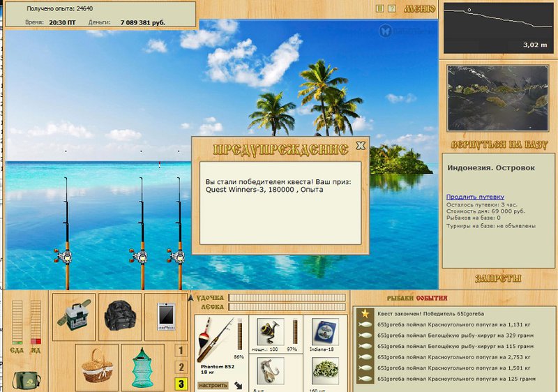558x392 pixels.
Task: Click fish icon beside 2,753 кг catch
Action: coord(365,357)
